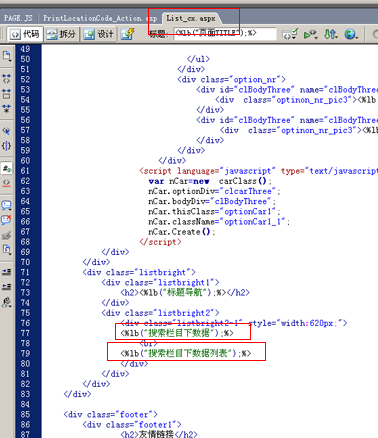Open the Validate Markup dropdown
378x438 pixels.
click(x=290, y=34)
